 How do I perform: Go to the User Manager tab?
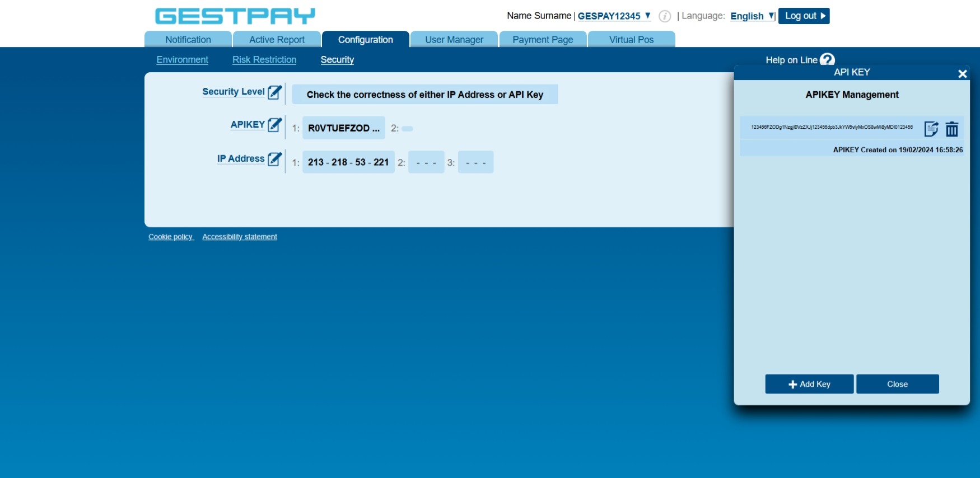point(454,39)
